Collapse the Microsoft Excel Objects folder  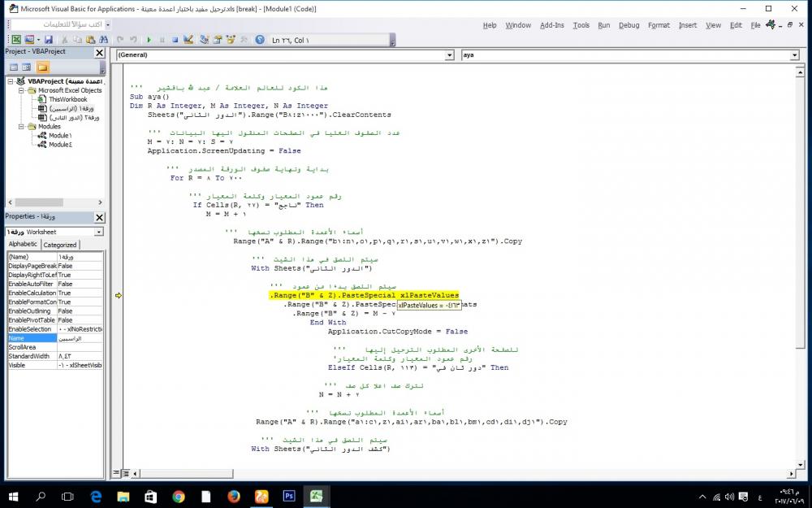[22, 90]
